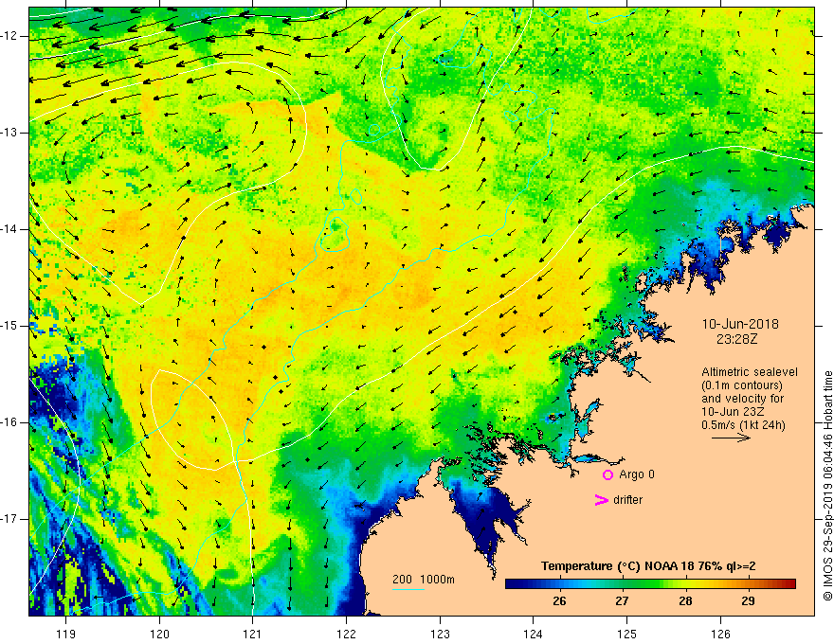Click the longitude axis label 119

66,634
